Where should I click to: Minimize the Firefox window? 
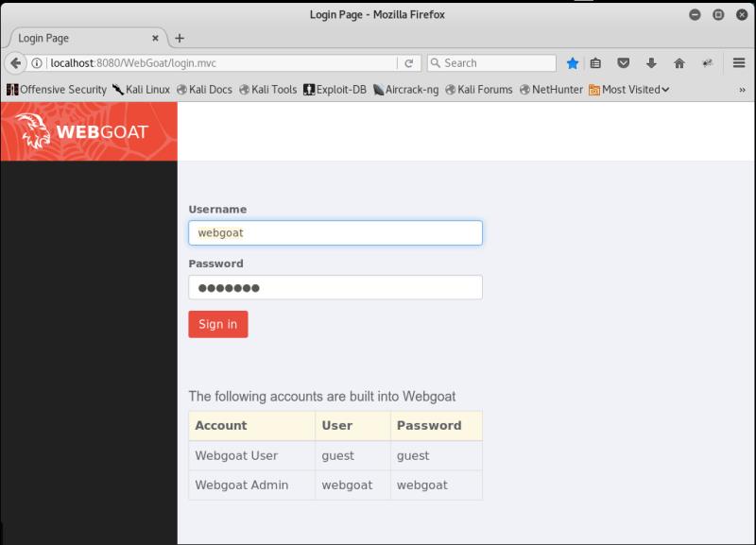695,14
